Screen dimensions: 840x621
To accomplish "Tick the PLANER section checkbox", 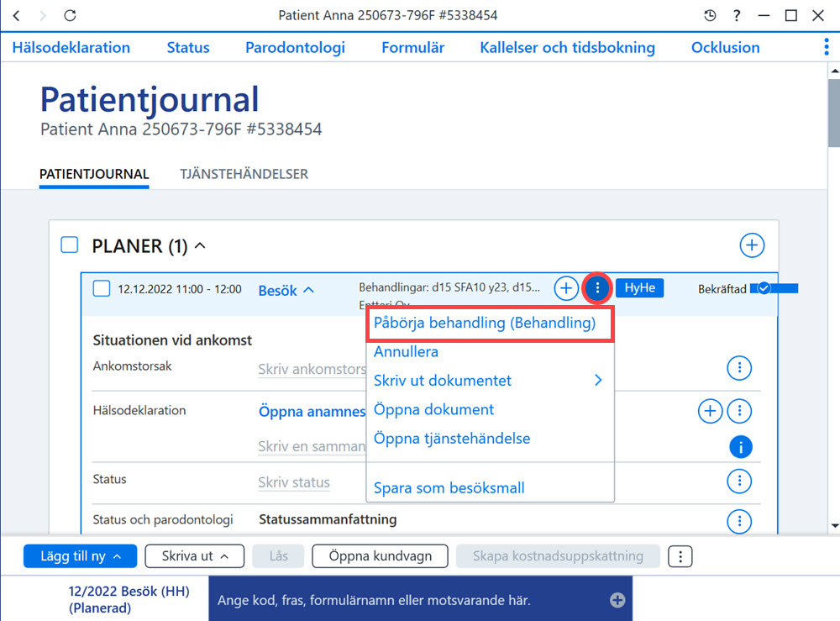I will pyautogui.click(x=70, y=245).
